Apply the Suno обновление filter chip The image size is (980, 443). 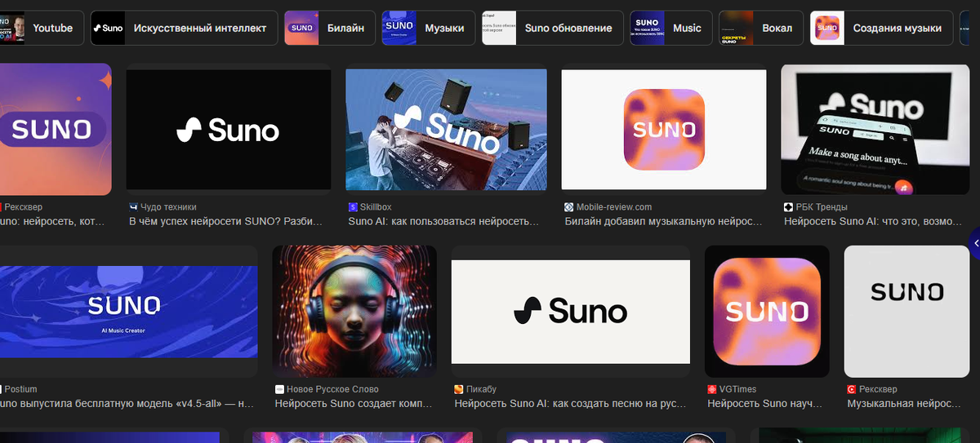[552, 28]
